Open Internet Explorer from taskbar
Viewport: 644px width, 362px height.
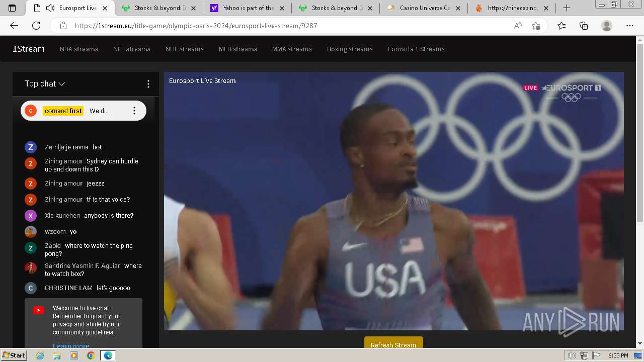pos(40,355)
